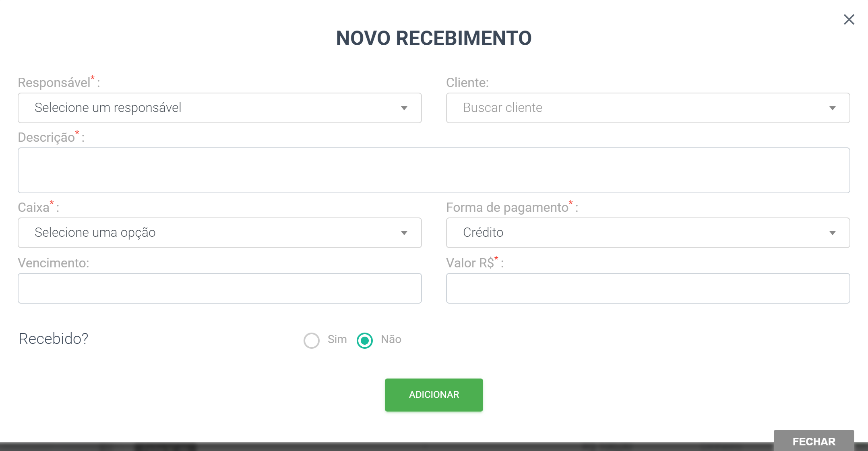Click the green Adicionar button
The image size is (868, 451).
(x=434, y=395)
